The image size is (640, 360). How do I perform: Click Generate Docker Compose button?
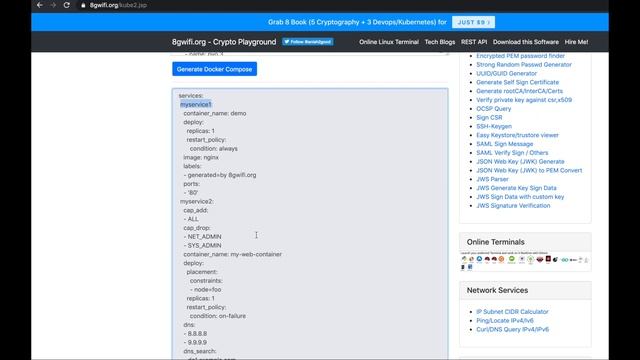(x=214, y=69)
